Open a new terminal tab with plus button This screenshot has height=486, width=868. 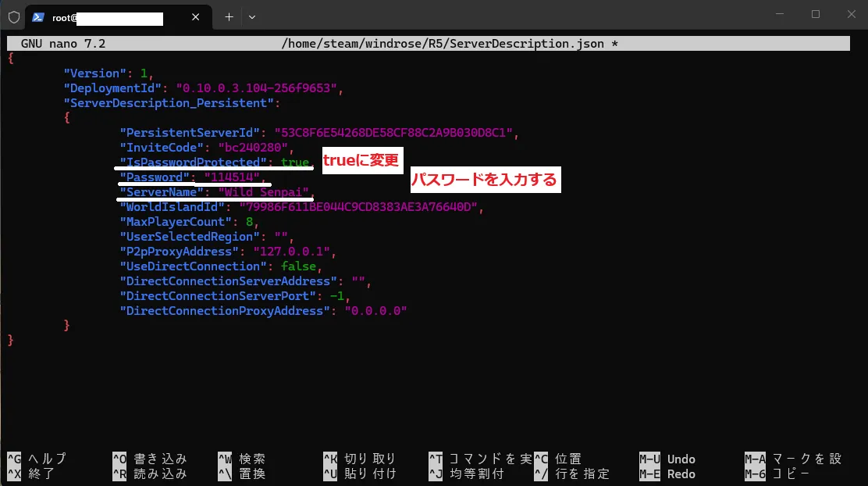(x=229, y=16)
